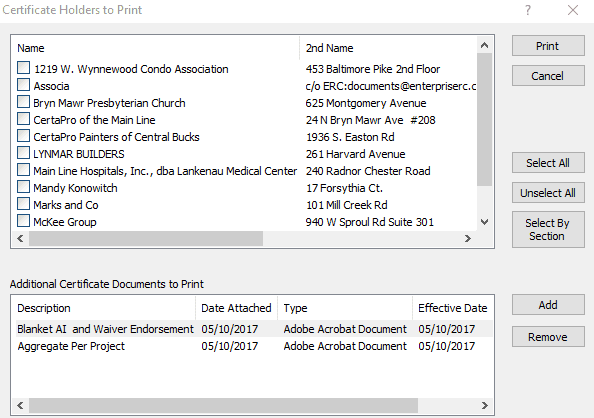Click Unselect All button

click(548, 193)
